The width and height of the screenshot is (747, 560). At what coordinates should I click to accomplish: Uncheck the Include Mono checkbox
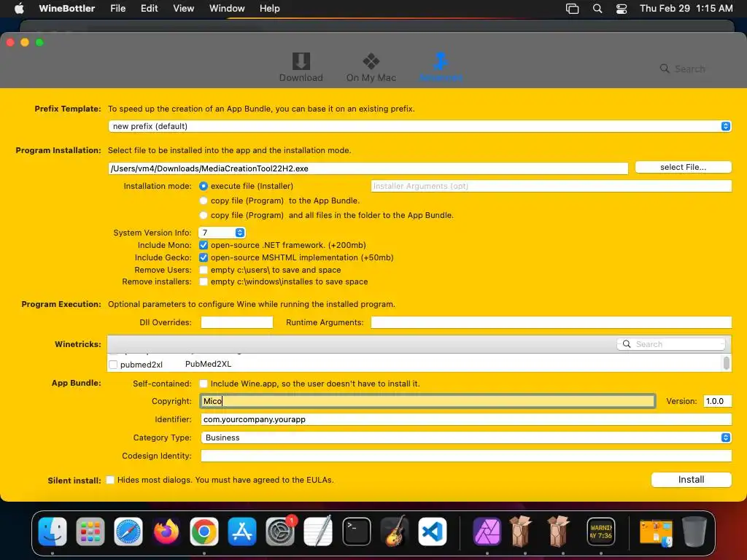click(x=204, y=245)
